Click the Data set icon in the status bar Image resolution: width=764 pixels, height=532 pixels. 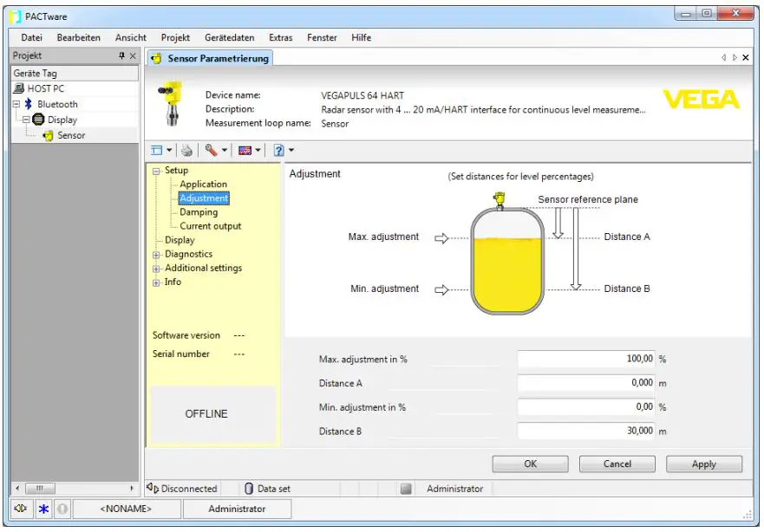(250, 488)
